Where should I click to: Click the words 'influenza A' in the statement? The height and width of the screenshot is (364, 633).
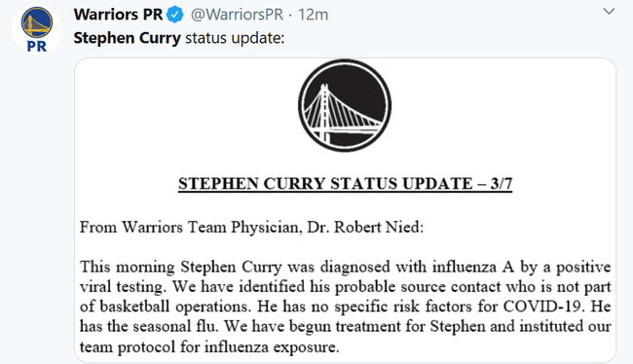[x=473, y=267]
